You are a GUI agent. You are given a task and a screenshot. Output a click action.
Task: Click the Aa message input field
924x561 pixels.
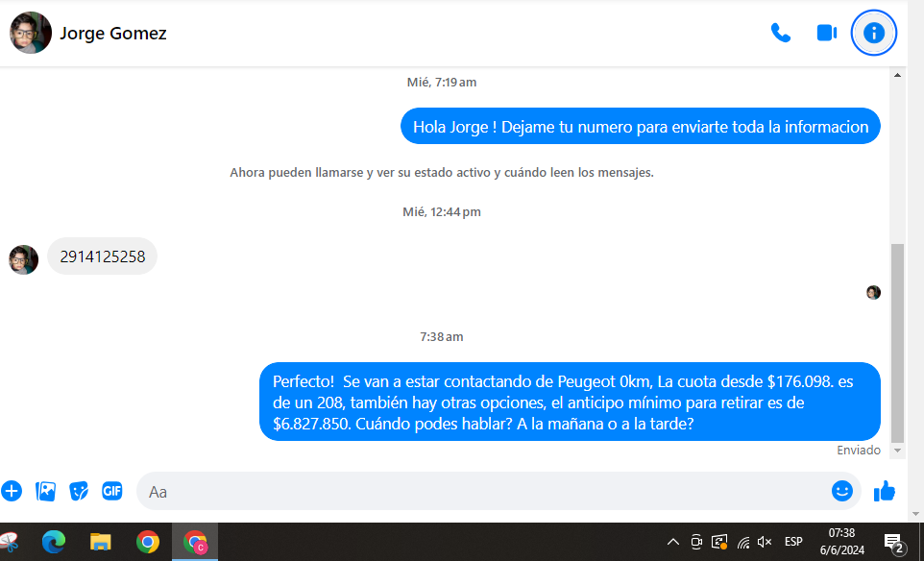point(480,491)
